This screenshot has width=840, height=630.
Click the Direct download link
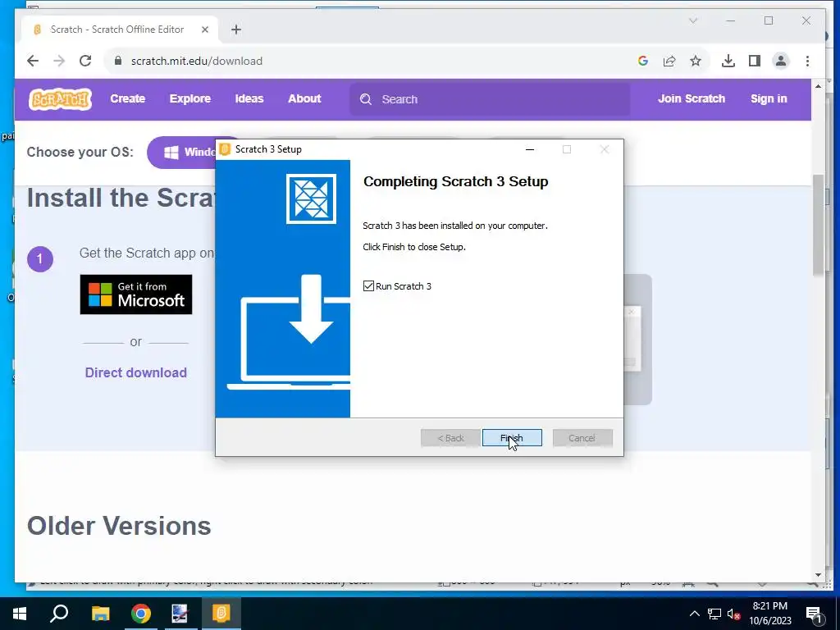coord(136,373)
